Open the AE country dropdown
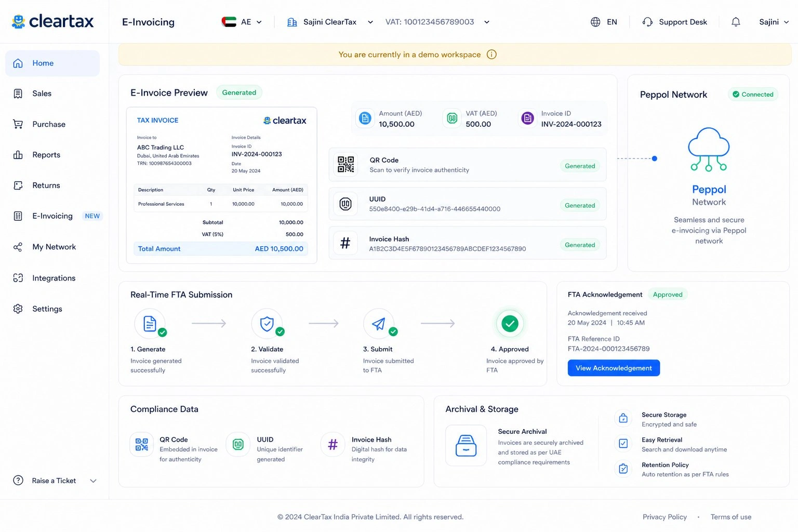The image size is (798, 532). point(242,22)
